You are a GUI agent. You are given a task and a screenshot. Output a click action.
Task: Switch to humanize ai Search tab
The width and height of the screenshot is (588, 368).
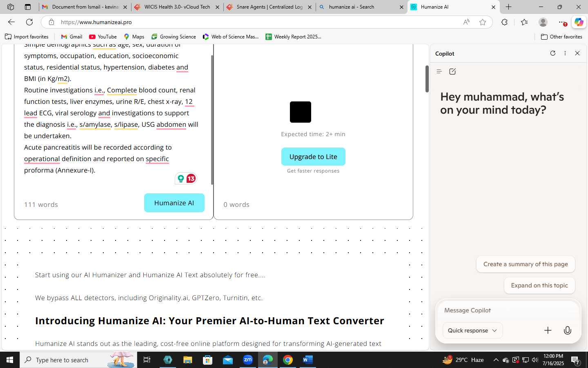(x=361, y=7)
